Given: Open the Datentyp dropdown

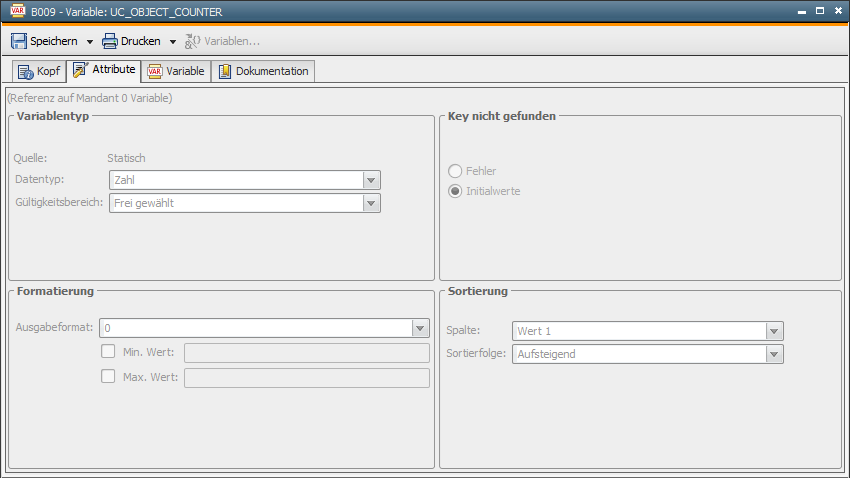Looking at the screenshot, I should pyautogui.click(x=371, y=180).
